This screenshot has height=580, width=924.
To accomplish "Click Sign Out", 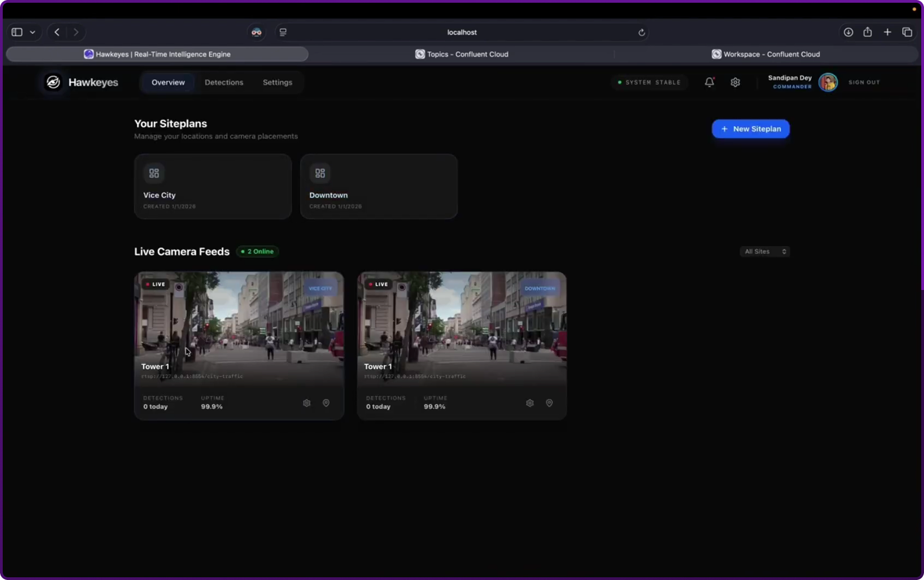I will [864, 82].
